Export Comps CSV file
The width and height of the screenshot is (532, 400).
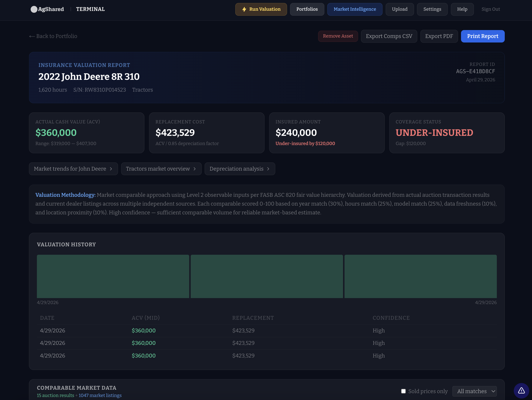(x=389, y=36)
